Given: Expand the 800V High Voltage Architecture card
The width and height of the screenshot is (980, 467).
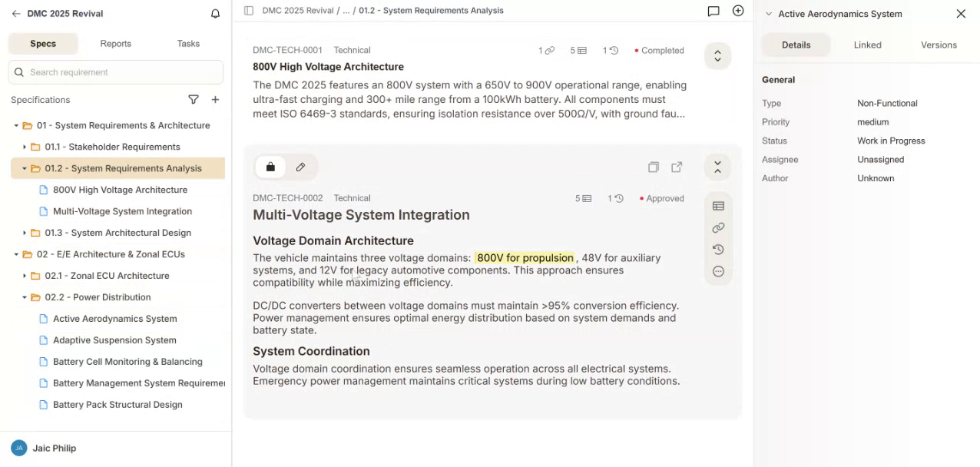Looking at the screenshot, I should 717,56.
